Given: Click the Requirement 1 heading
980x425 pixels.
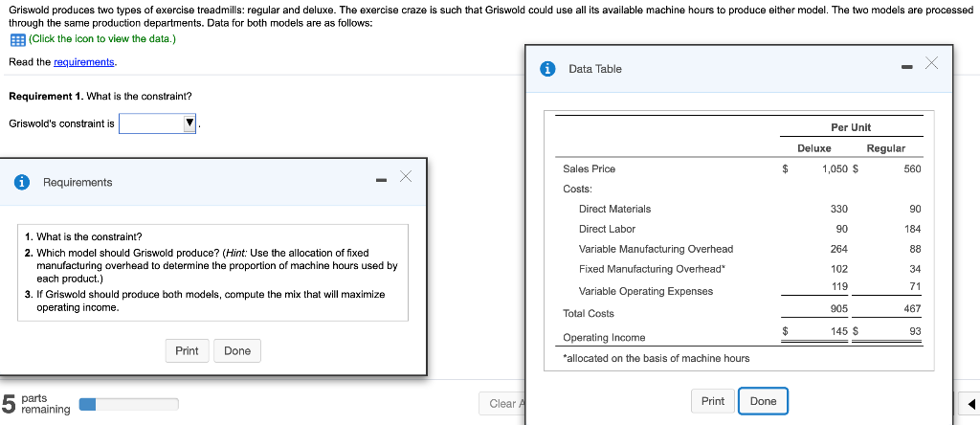Looking at the screenshot, I should click(x=46, y=97).
